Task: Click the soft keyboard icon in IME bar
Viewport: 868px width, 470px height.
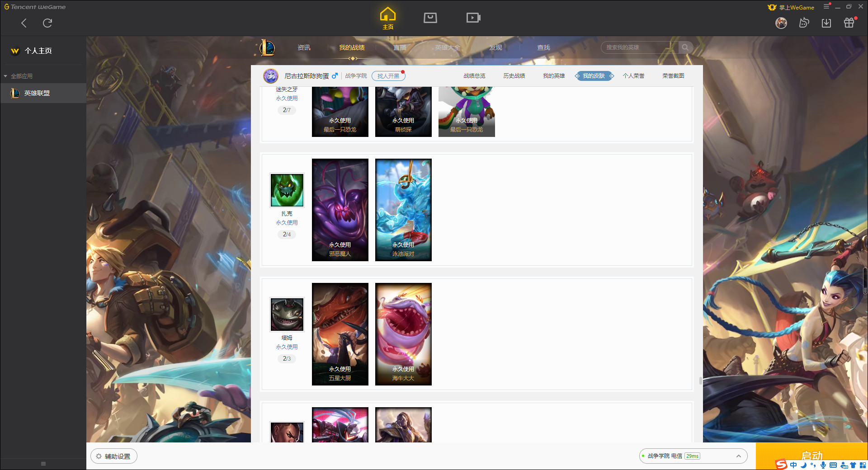Action: pos(833,465)
